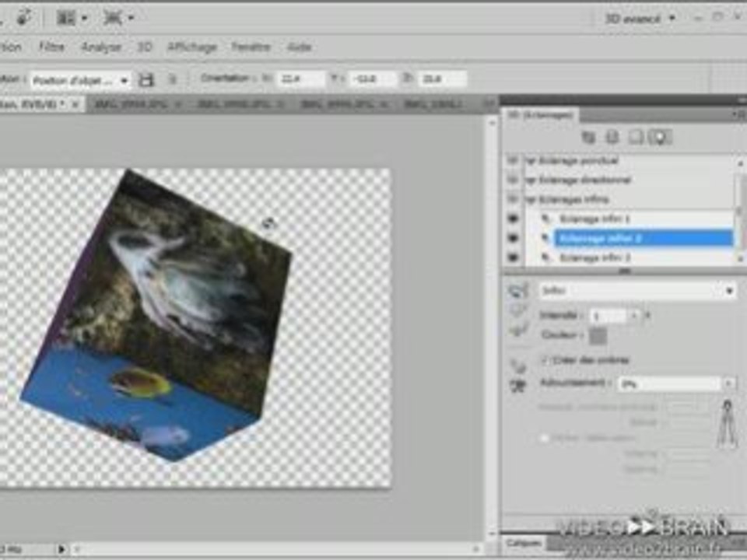
Task: Select the slide light tool icon
Action: tap(518, 330)
